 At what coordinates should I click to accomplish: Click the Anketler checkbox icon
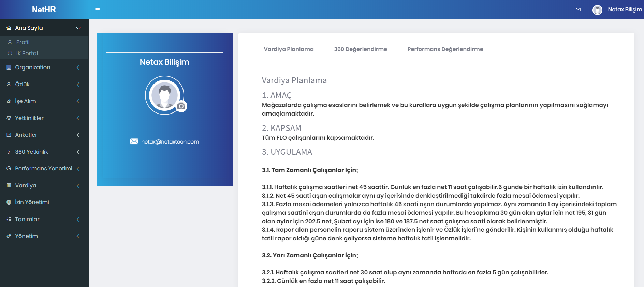pyautogui.click(x=9, y=135)
